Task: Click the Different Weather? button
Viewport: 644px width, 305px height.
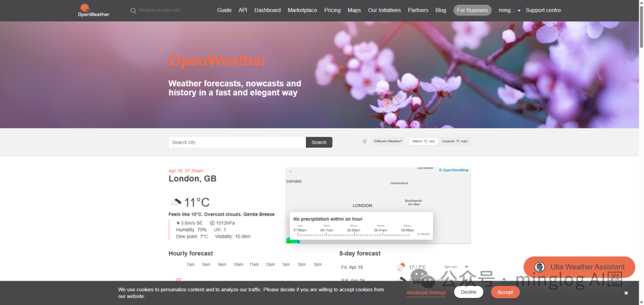Action: 388,141
